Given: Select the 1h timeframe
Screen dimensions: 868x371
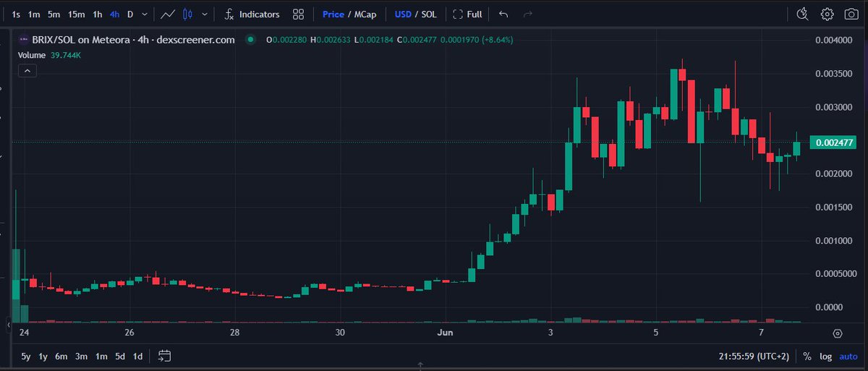Looking at the screenshot, I should pos(98,14).
